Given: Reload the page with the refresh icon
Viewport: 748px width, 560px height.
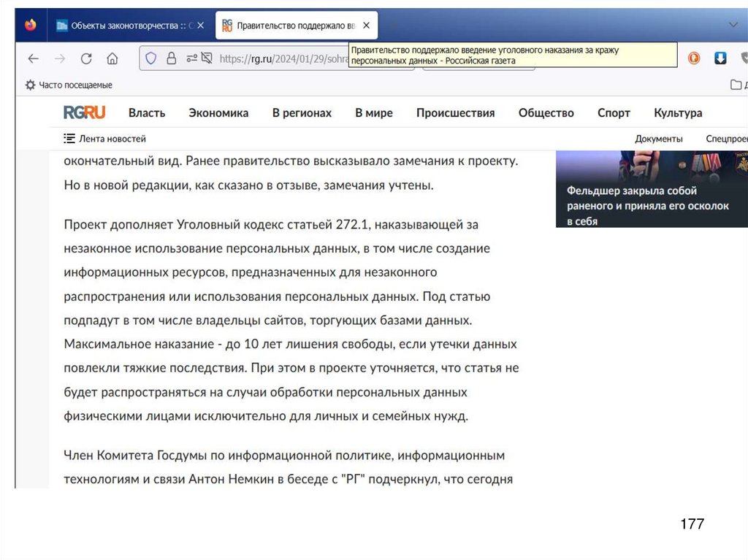Looking at the screenshot, I should [x=86, y=59].
